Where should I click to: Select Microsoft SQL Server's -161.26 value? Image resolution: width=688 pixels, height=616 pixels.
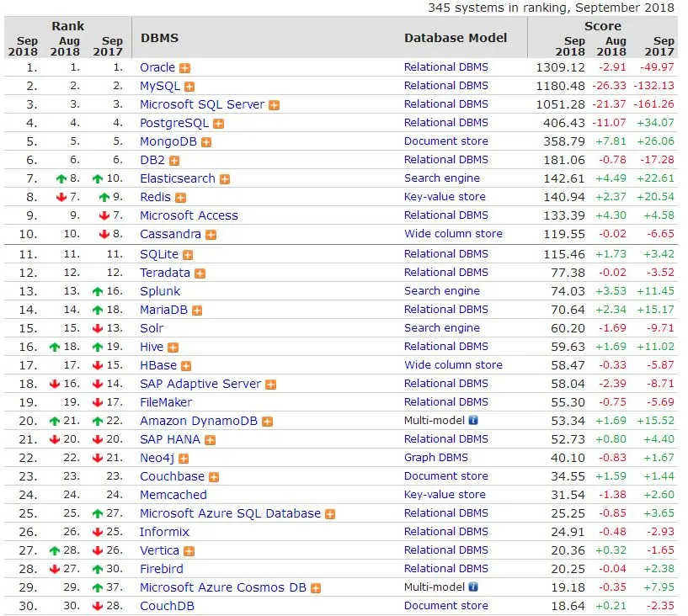(653, 104)
